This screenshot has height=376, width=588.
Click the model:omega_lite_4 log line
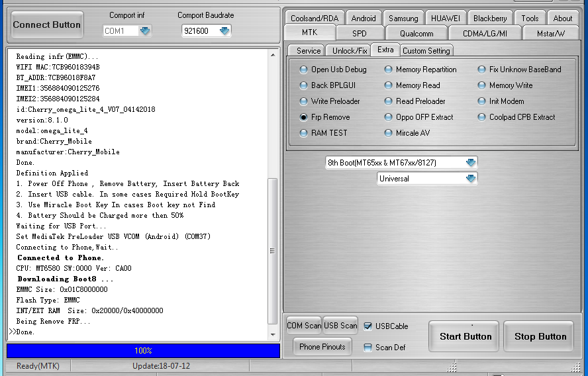point(52,130)
